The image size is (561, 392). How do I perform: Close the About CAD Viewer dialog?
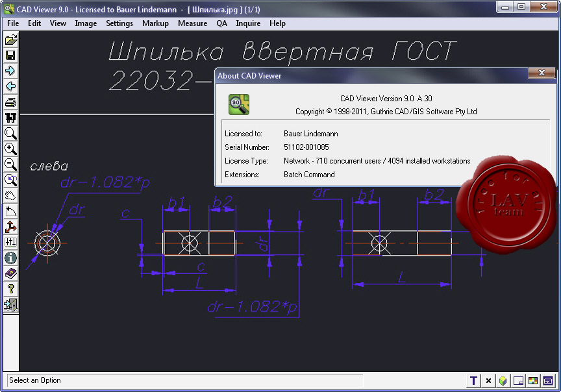[x=542, y=73]
